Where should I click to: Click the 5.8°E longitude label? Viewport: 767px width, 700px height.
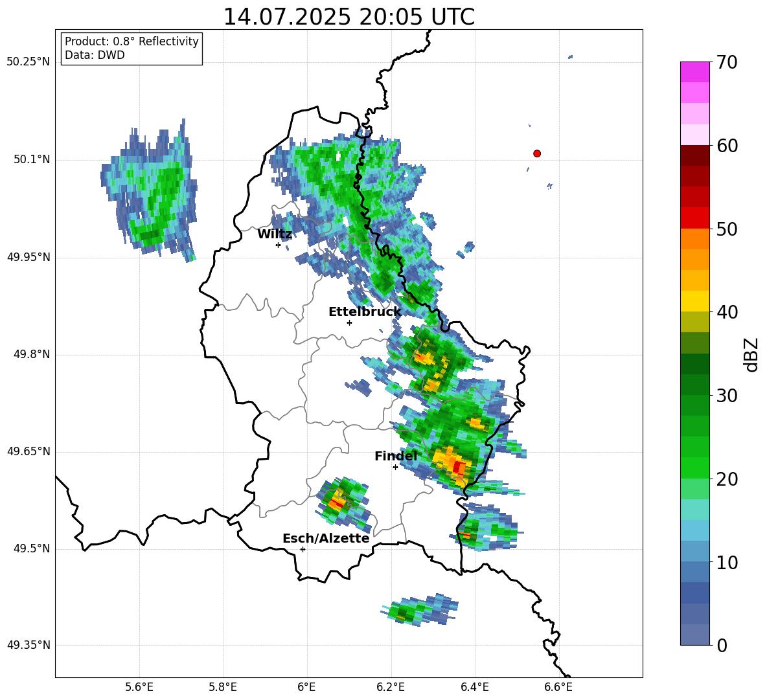click(223, 687)
